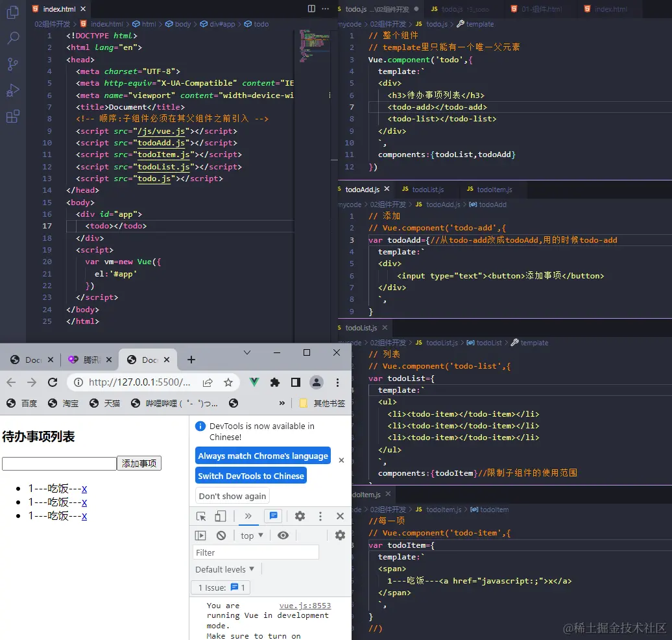Open the Extensions view
The height and width of the screenshot is (640, 672).
[13, 117]
